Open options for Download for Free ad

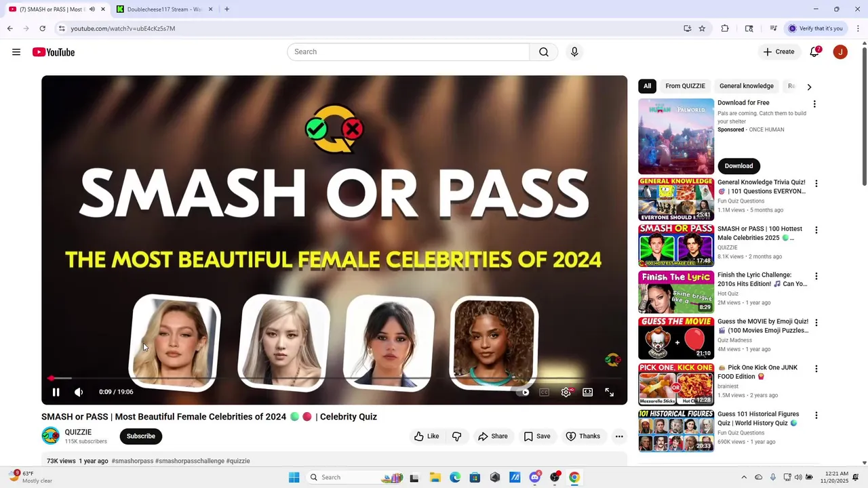[x=814, y=104]
